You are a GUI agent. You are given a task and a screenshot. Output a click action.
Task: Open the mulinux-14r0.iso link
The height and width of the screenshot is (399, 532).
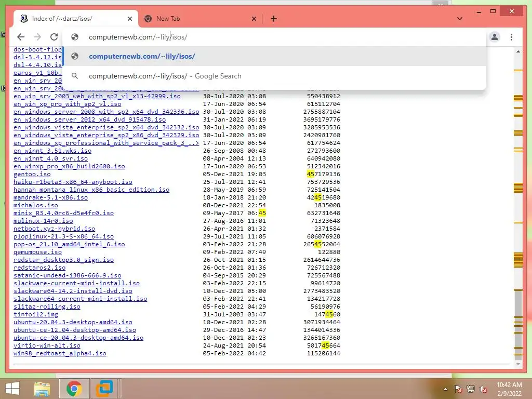[x=43, y=221]
